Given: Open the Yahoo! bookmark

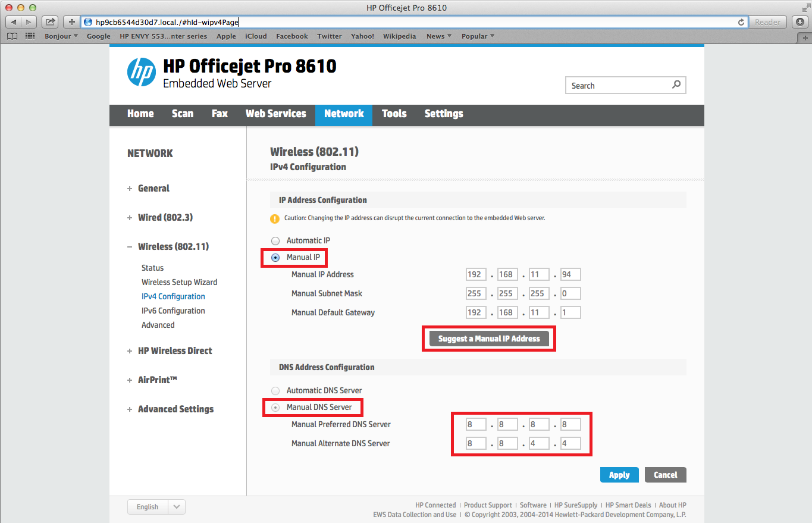Looking at the screenshot, I should pyautogui.click(x=362, y=36).
